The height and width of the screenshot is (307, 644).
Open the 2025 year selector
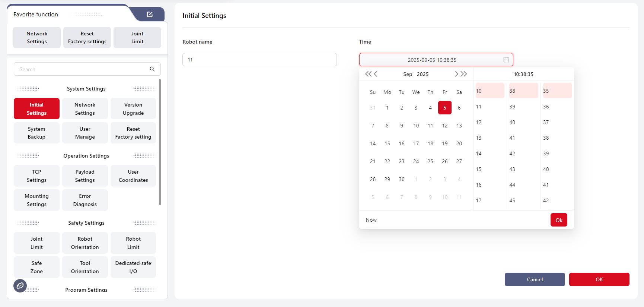coord(423,74)
